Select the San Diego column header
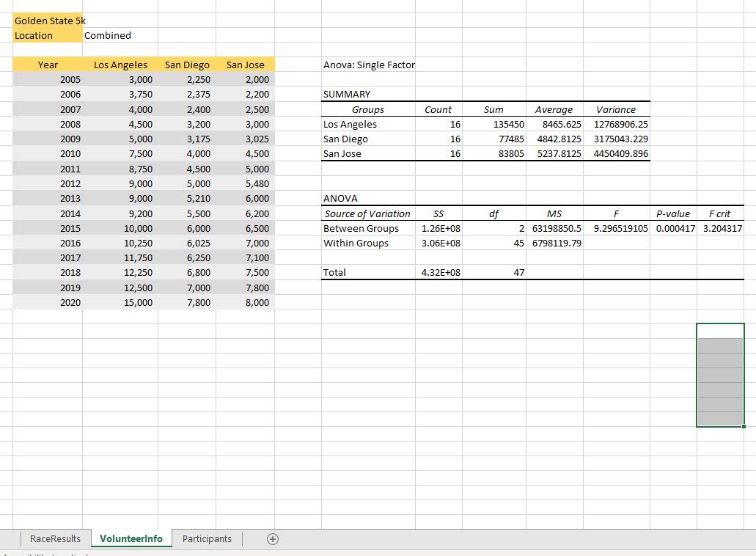This screenshot has height=556, width=756. coord(187,65)
